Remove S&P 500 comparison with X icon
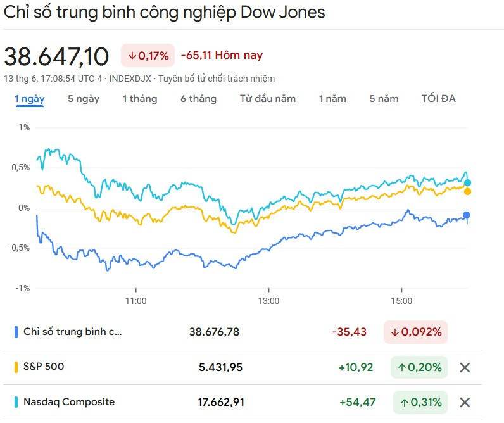 (x=465, y=367)
